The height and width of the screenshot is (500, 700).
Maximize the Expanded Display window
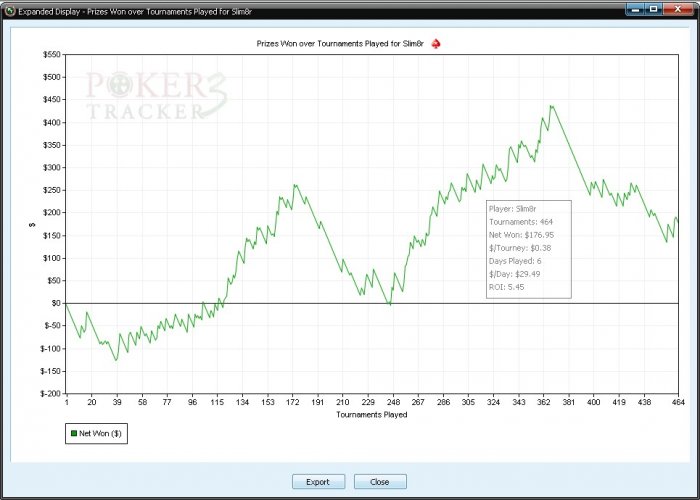click(653, 9)
